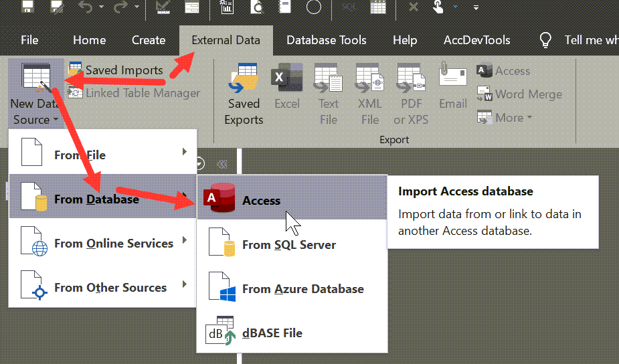This screenshot has height=364, width=619.
Task: Choose From Azure Database menu item
Action: 292,286
